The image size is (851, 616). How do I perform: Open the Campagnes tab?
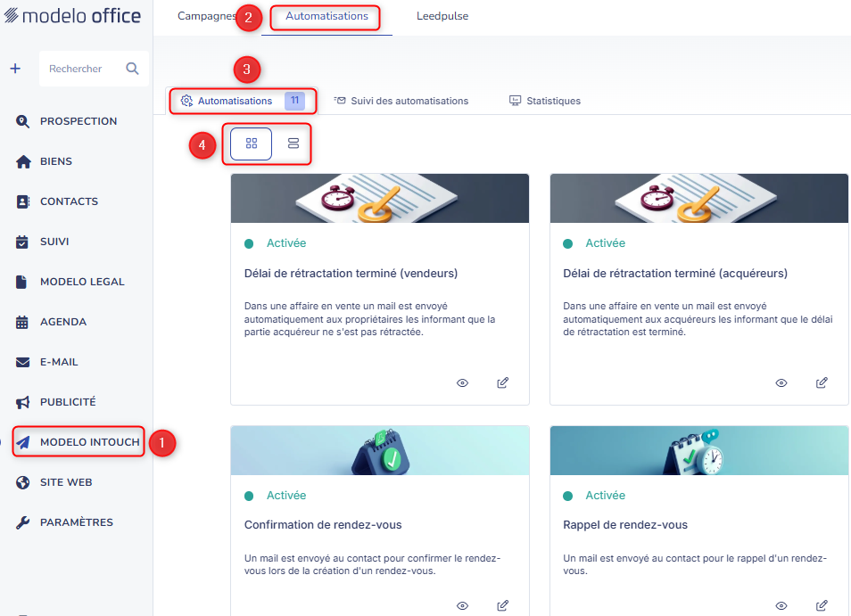[x=206, y=16]
